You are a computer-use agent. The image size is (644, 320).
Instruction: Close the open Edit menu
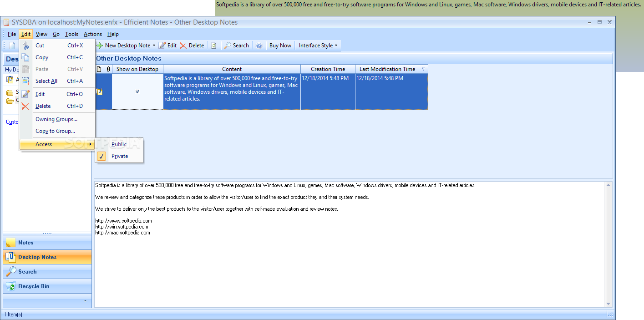(26, 34)
